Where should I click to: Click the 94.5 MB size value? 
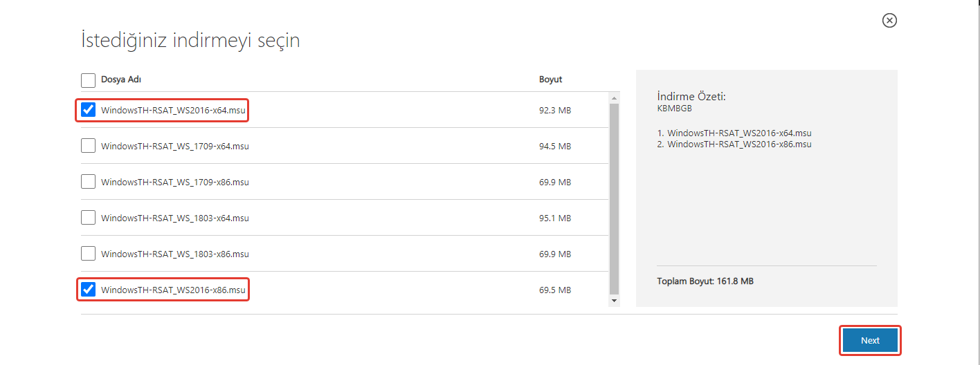coord(554,146)
